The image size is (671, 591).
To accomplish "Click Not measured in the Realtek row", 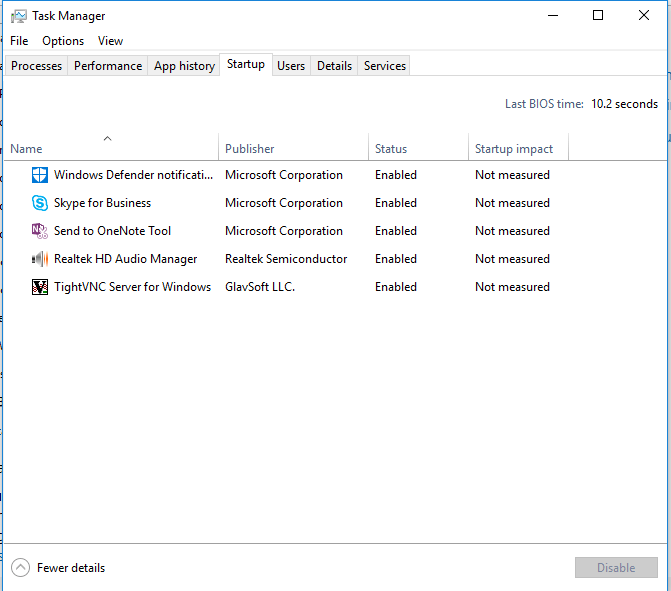I will pyautogui.click(x=512, y=259).
